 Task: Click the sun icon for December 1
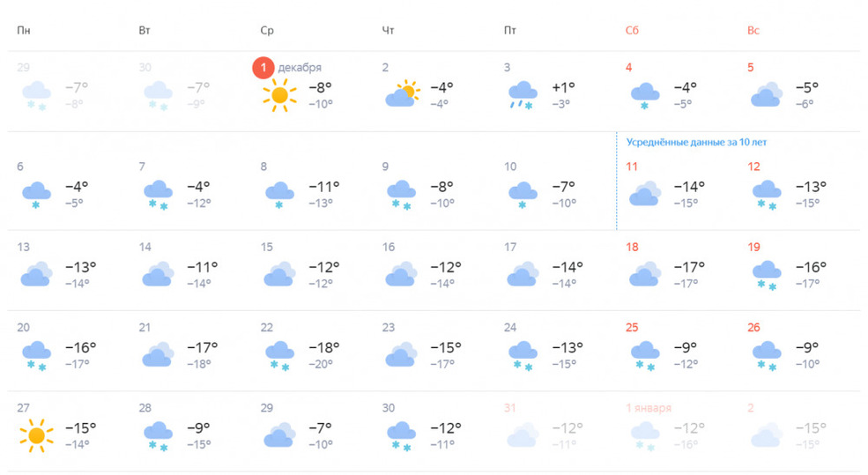[x=279, y=95]
